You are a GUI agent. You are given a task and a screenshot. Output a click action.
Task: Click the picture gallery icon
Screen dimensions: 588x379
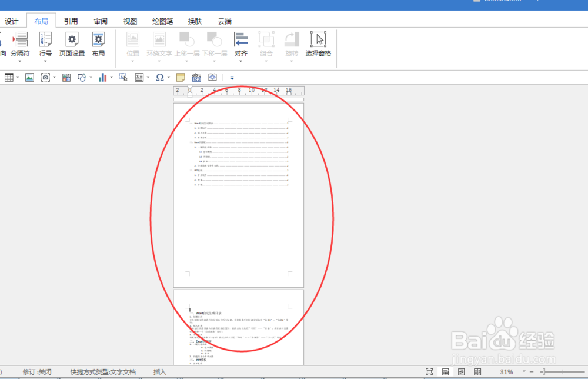click(66, 78)
